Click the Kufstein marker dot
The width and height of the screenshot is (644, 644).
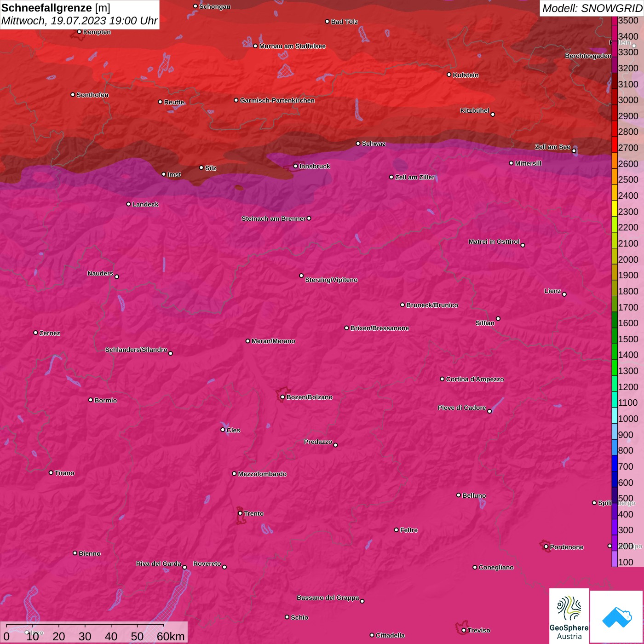(x=449, y=75)
